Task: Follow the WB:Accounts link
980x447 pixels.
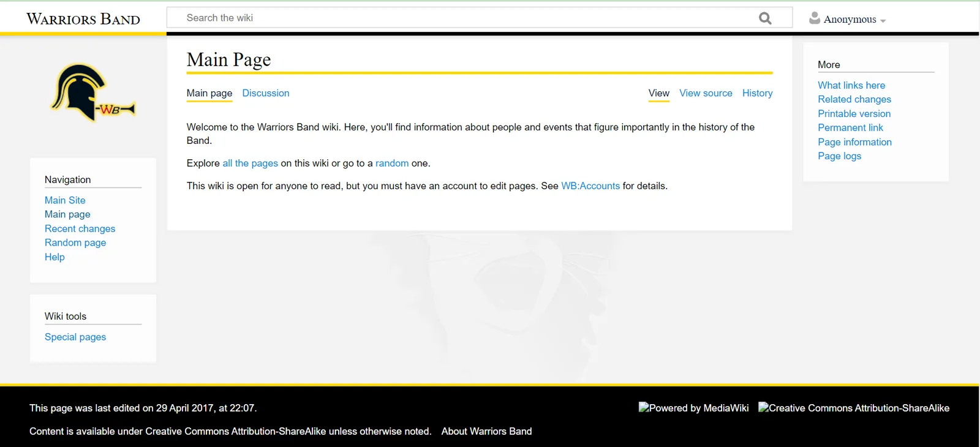Action: click(x=590, y=186)
